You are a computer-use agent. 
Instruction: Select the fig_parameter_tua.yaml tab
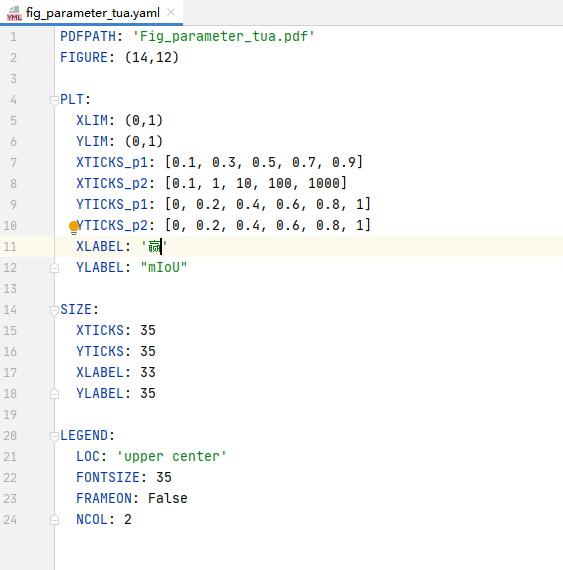click(92, 13)
